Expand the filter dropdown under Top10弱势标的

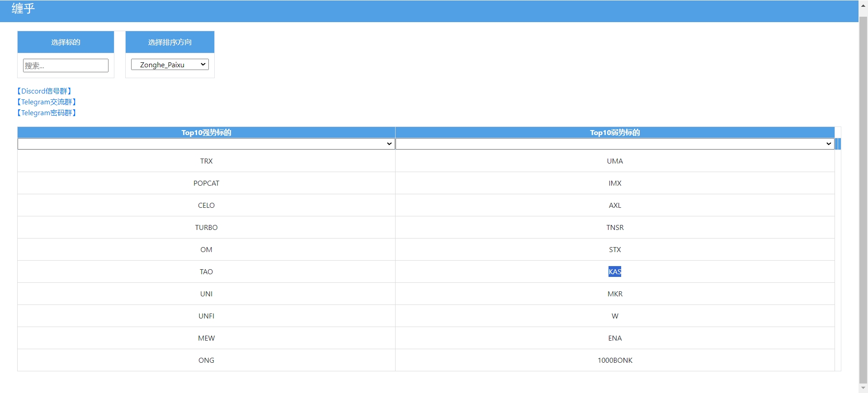coord(615,144)
